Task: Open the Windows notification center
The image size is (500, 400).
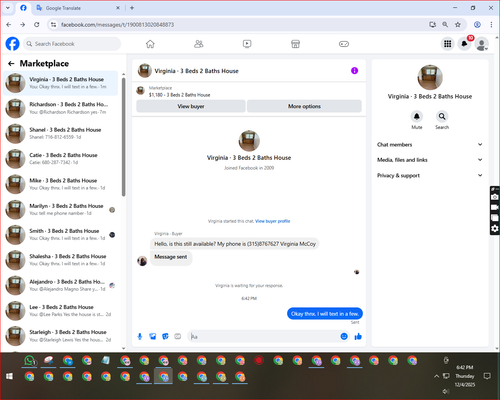Action: coord(487,376)
